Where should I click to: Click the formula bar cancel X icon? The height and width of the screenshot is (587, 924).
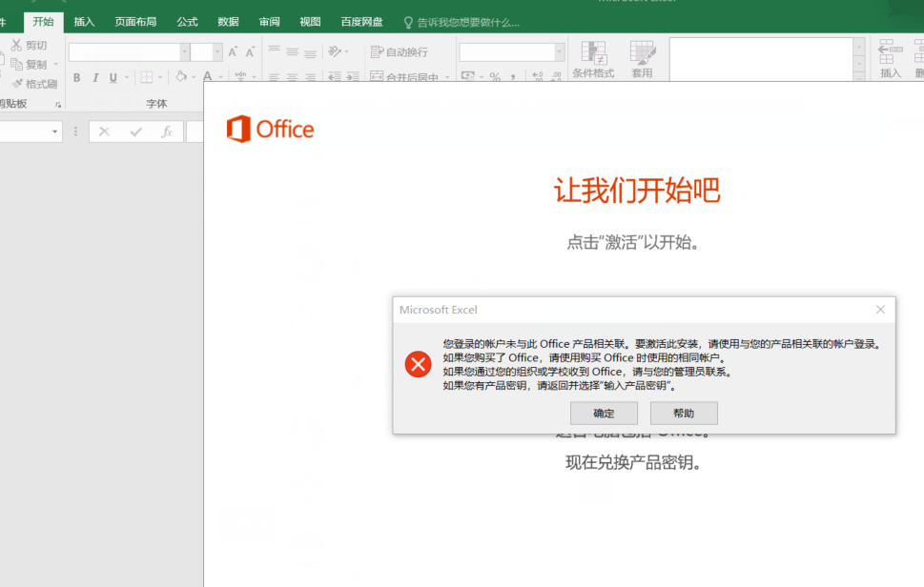tap(104, 132)
